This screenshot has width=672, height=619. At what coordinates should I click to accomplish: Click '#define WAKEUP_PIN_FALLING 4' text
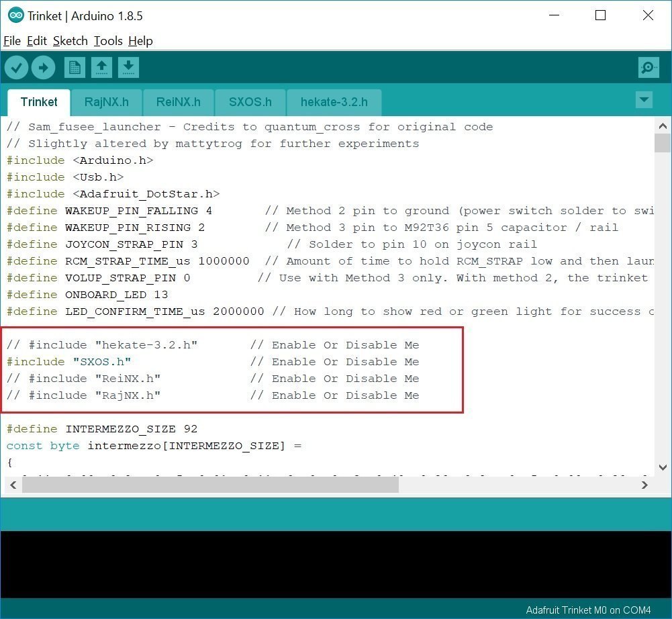(109, 211)
